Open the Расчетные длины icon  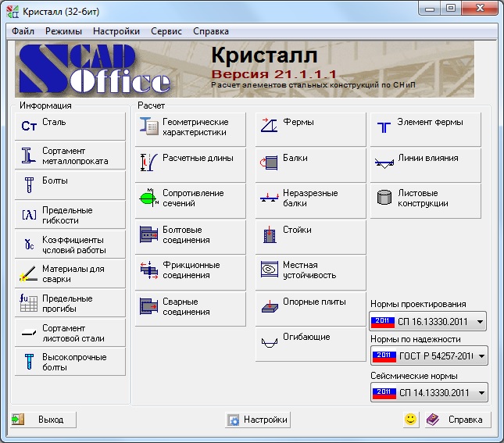coord(148,162)
